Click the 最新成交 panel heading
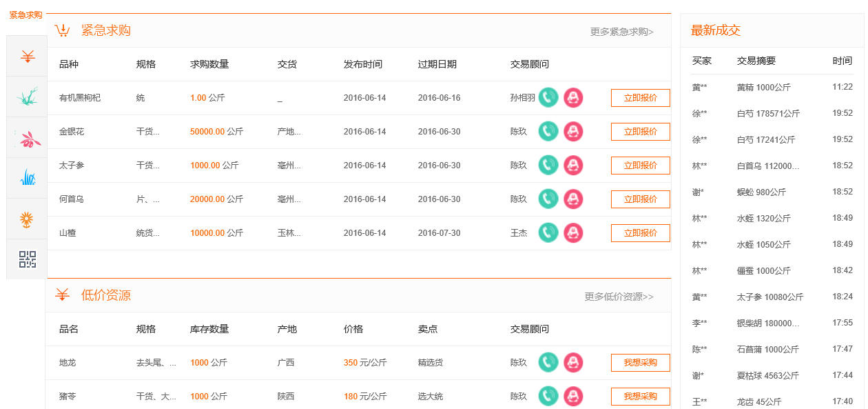The height and width of the screenshot is (409, 868). (716, 30)
